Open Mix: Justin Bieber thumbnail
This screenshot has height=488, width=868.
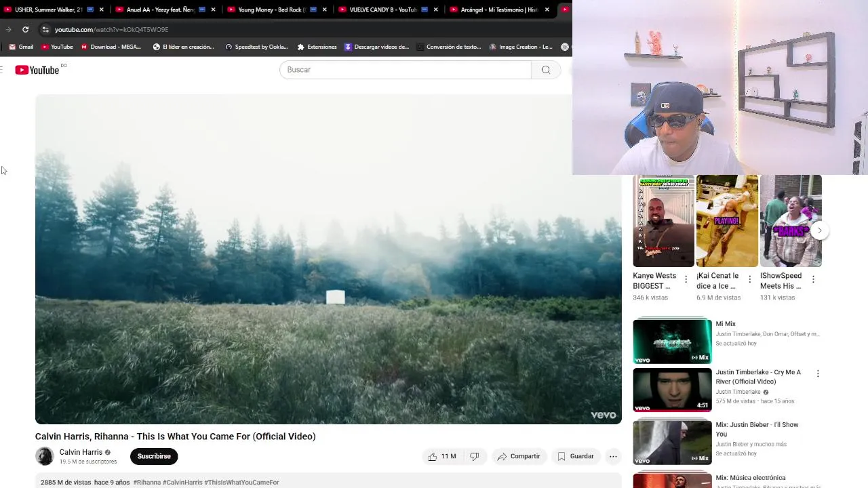(x=672, y=442)
